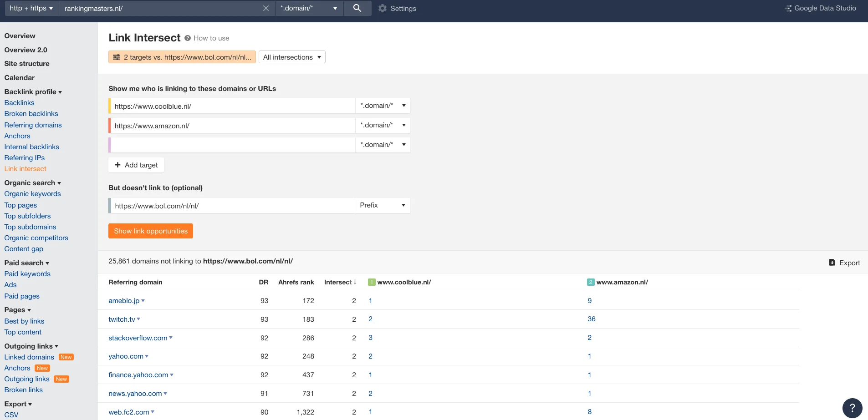
Task: Open Overview 2.0
Action: 26,50
